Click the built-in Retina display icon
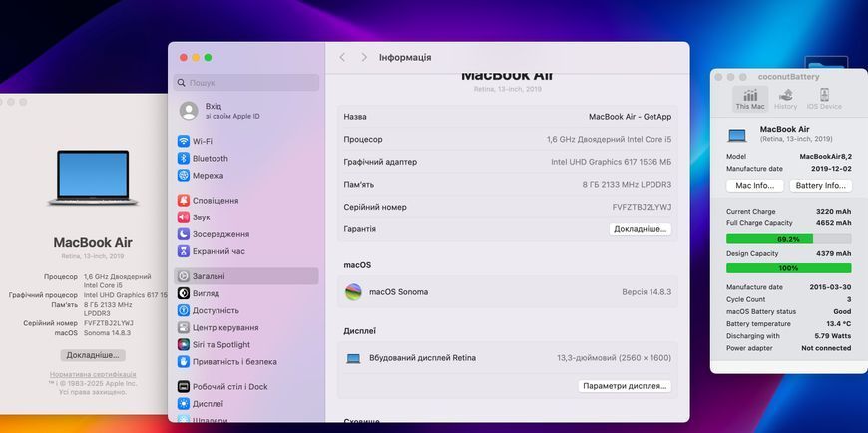868x433 pixels. point(353,359)
